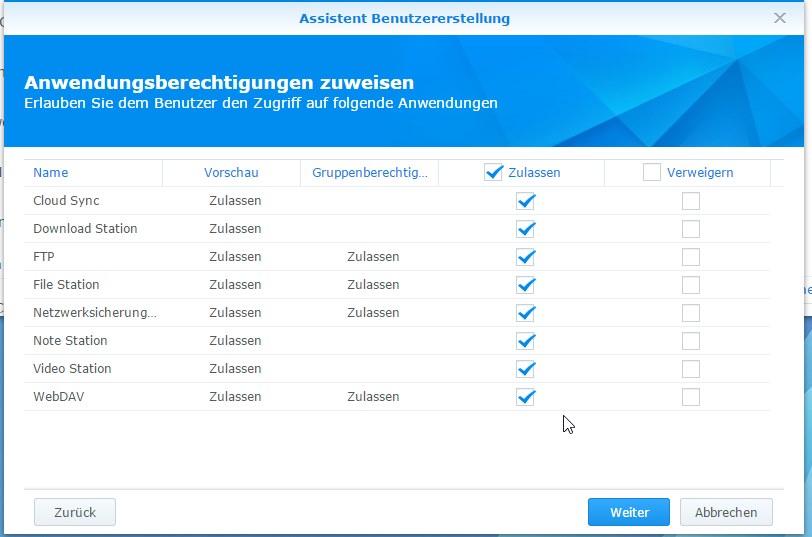Image resolution: width=812 pixels, height=537 pixels.
Task: Cancel the wizard with Abbrechen
Action: pyautogui.click(x=726, y=512)
